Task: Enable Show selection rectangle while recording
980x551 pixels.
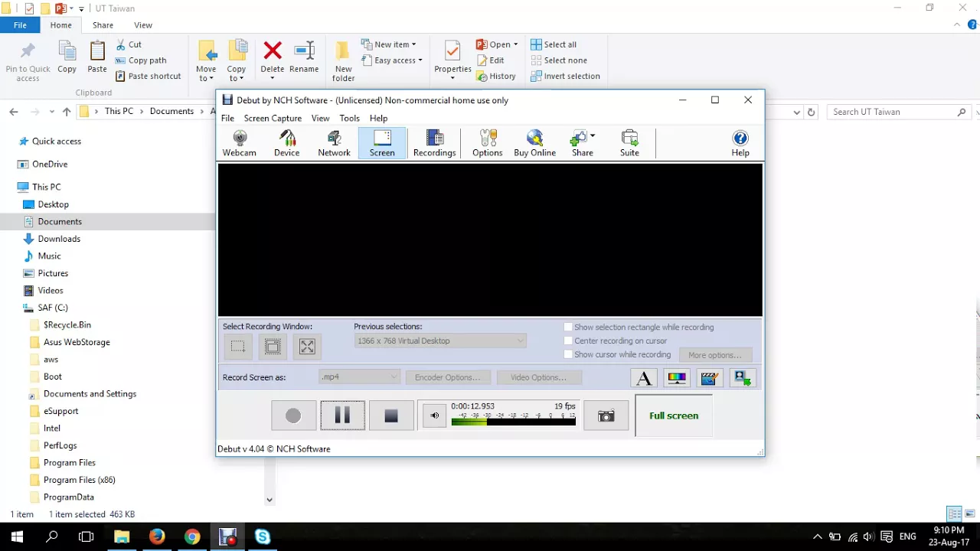Action: (x=568, y=327)
